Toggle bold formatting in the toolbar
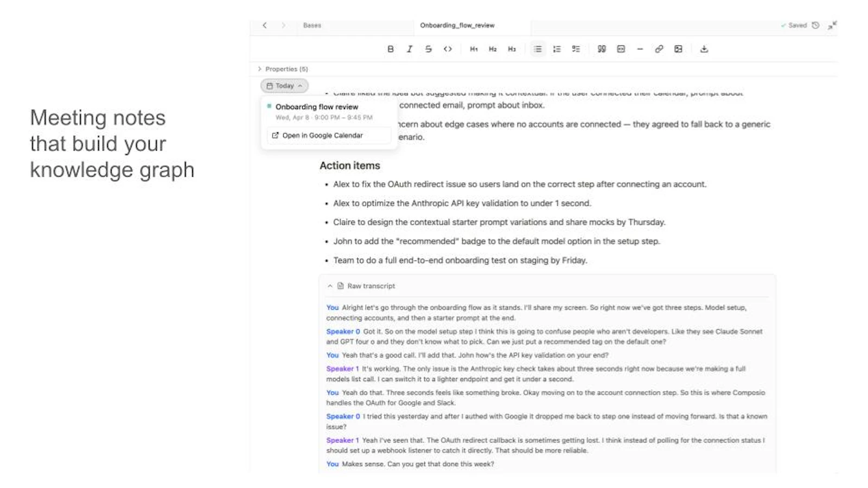This screenshot has height=488, width=868. [390, 49]
